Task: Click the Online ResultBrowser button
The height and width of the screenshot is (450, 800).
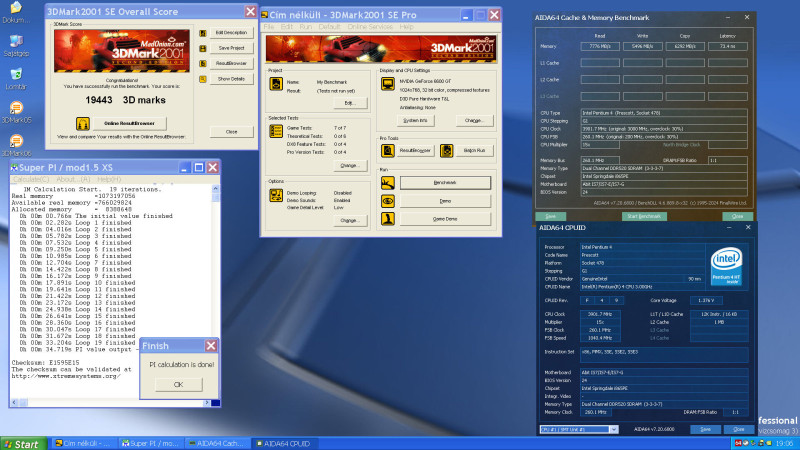Action: [129, 123]
